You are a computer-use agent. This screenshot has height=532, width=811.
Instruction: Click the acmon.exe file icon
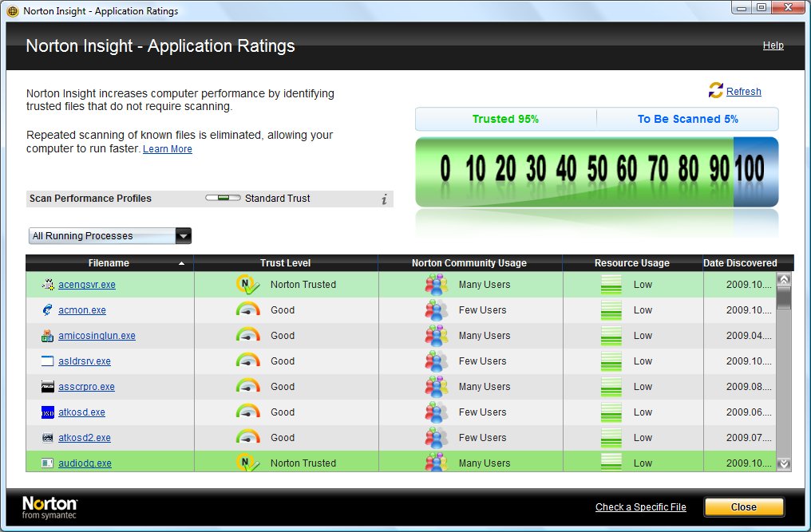click(x=48, y=309)
